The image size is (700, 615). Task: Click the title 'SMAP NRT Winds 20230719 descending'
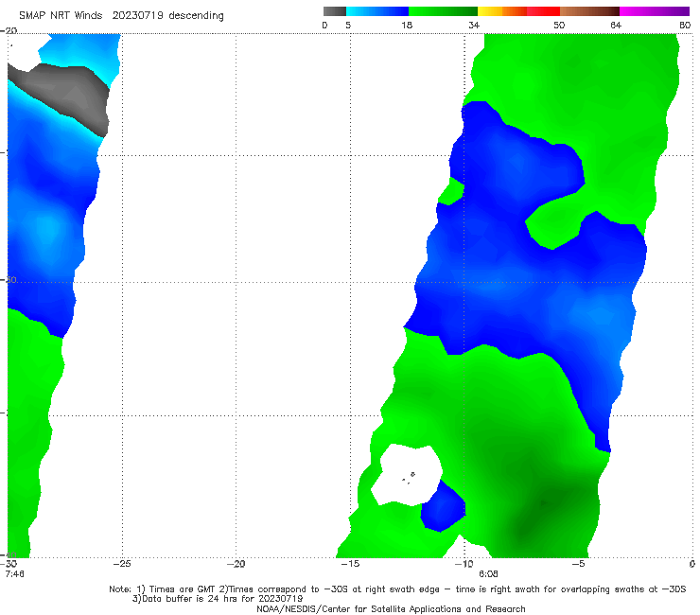(x=121, y=15)
